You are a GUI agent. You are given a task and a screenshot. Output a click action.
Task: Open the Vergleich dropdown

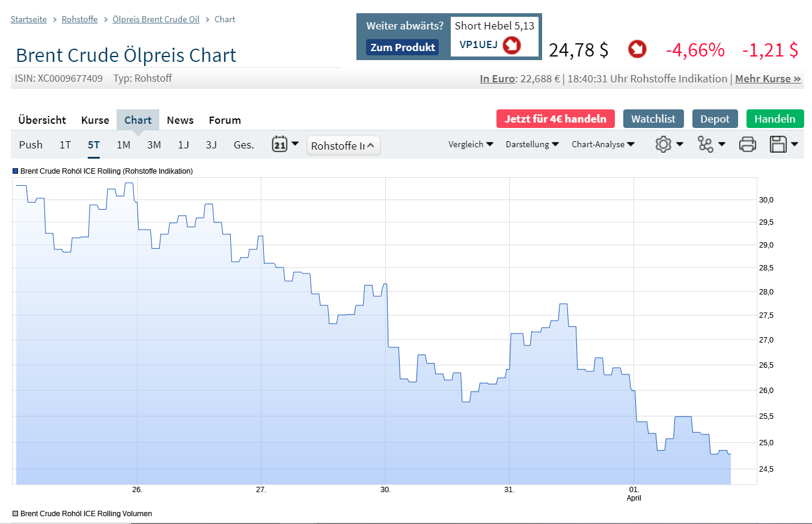471,144
